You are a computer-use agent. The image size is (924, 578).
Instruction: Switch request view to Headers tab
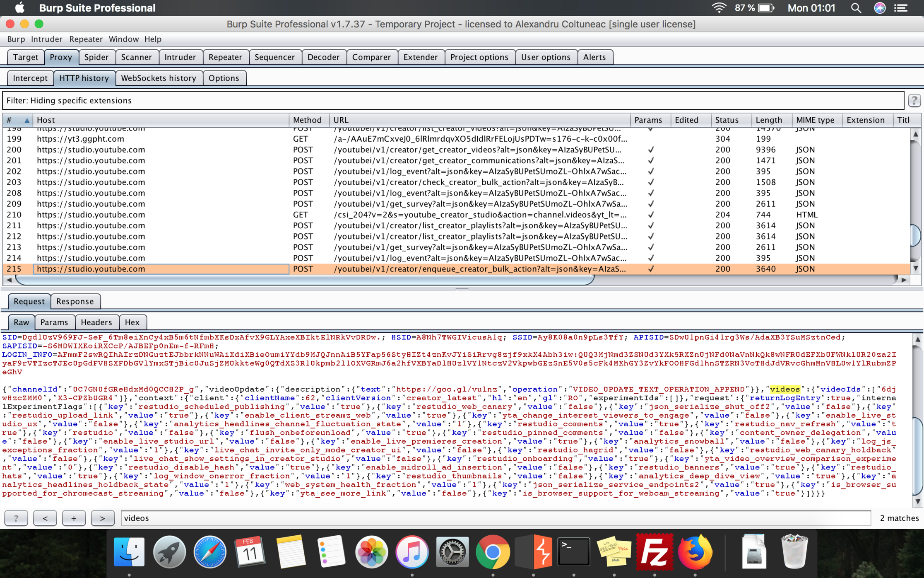pos(96,322)
